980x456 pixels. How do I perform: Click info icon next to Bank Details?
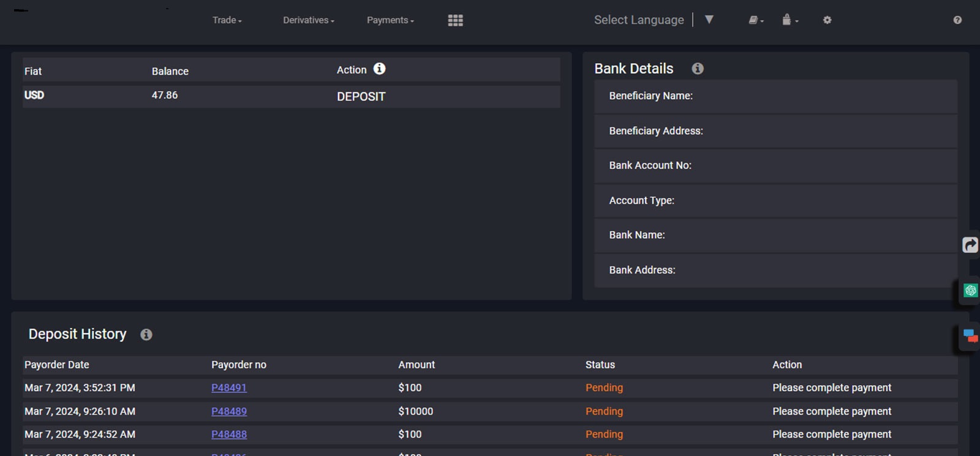click(698, 69)
